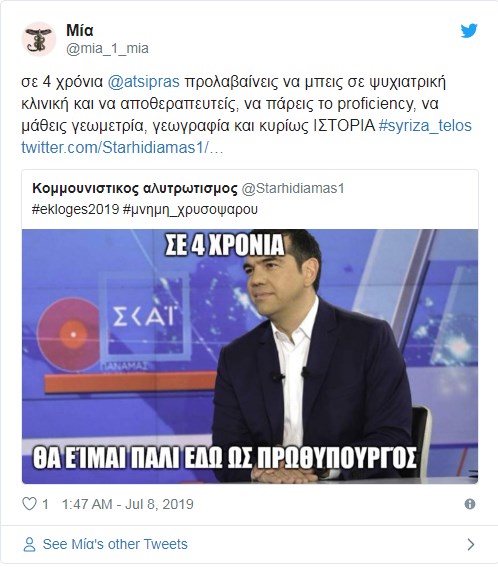Follow the twitter.com/Starhidiamas1 link
This screenshot has width=498, height=567.
(x=122, y=148)
